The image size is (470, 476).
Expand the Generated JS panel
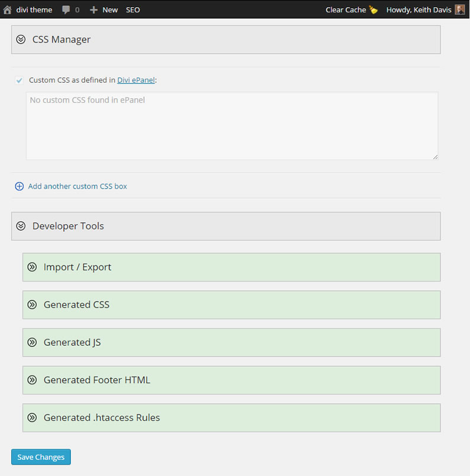(232, 342)
